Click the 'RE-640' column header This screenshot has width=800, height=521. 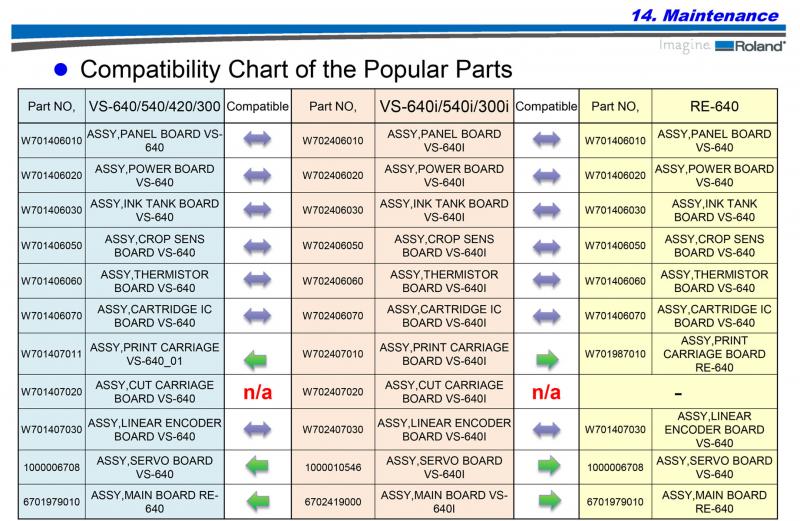714,107
